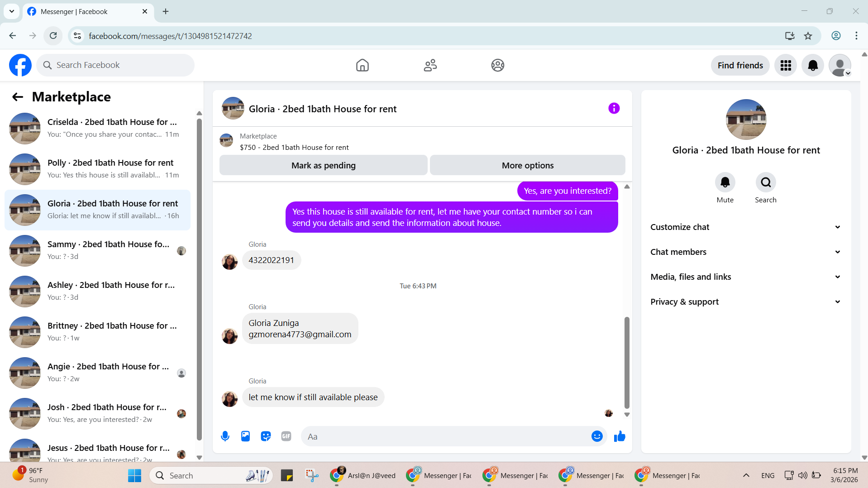Expand Customize chat section

tap(746, 227)
